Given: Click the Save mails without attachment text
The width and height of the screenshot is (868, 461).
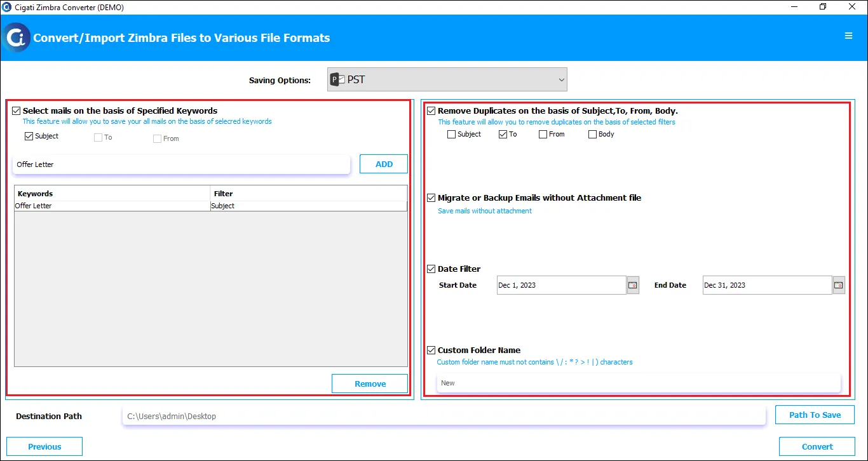Looking at the screenshot, I should pos(485,211).
